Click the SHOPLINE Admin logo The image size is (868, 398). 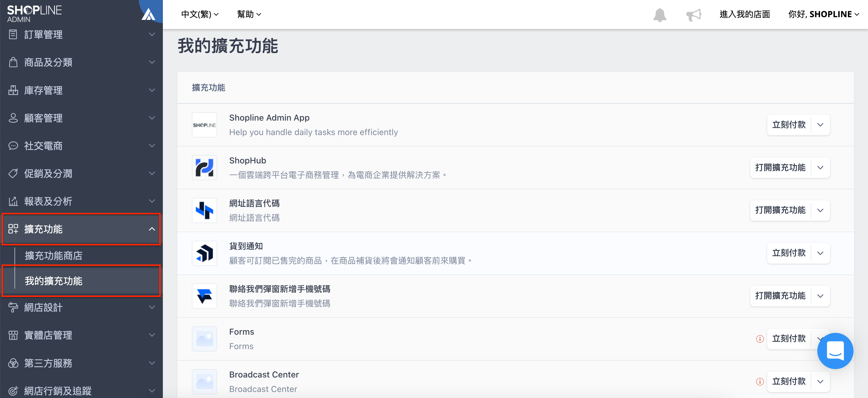pos(34,14)
